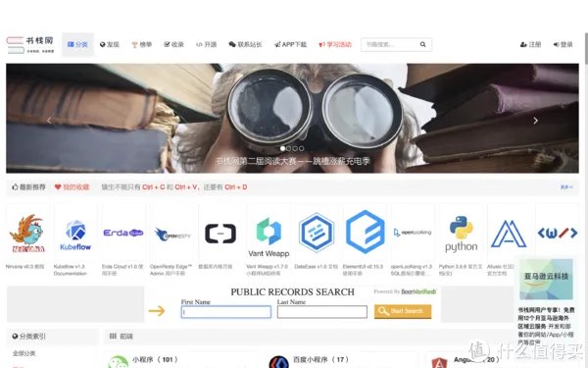The image size is (588, 368).
Task: Click the 注册 register link
Action: click(530, 45)
